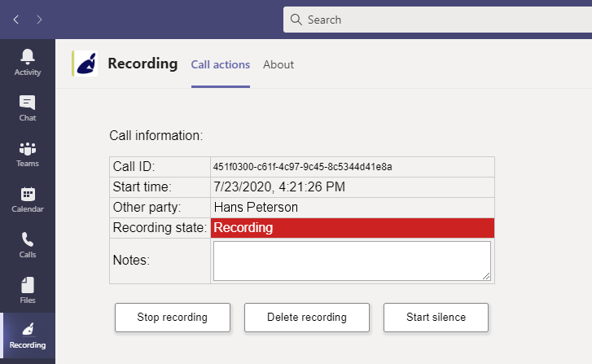
Task: Click the Stop recording button
Action: (x=173, y=318)
